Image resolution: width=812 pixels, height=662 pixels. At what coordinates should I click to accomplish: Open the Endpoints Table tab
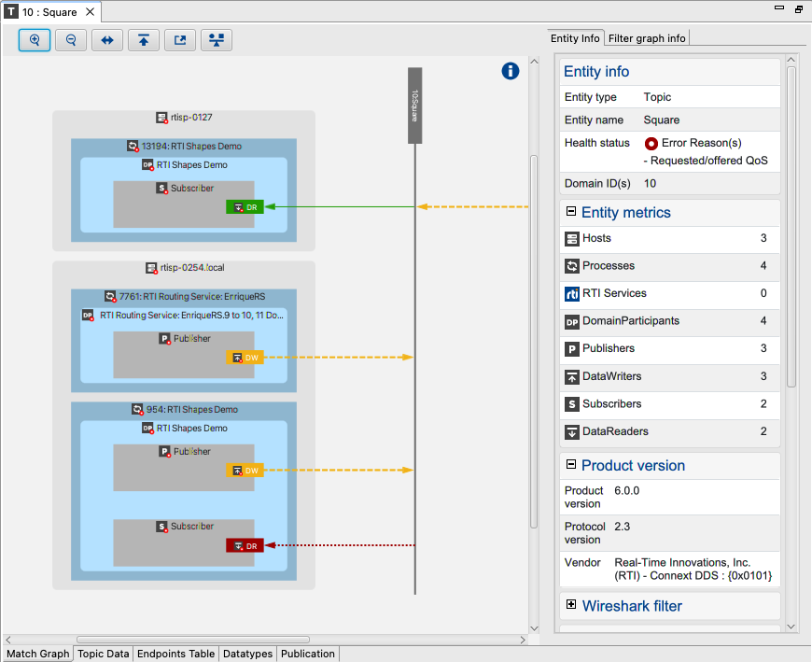point(175,654)
